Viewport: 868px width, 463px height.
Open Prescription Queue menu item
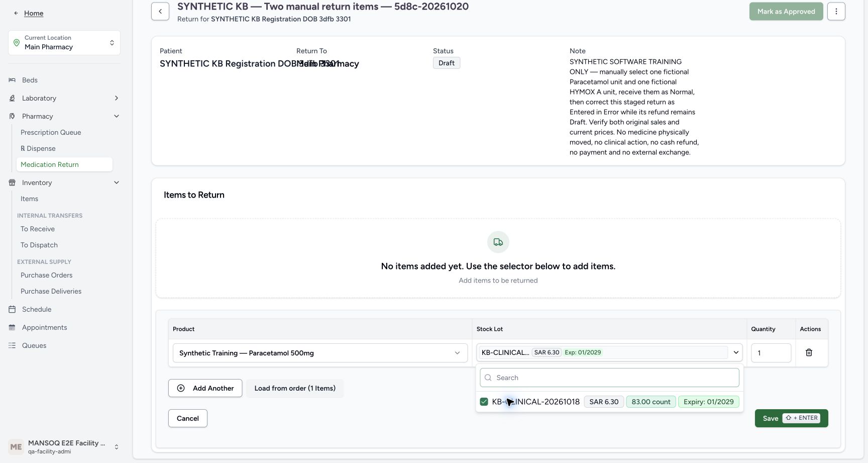[51, 132]
